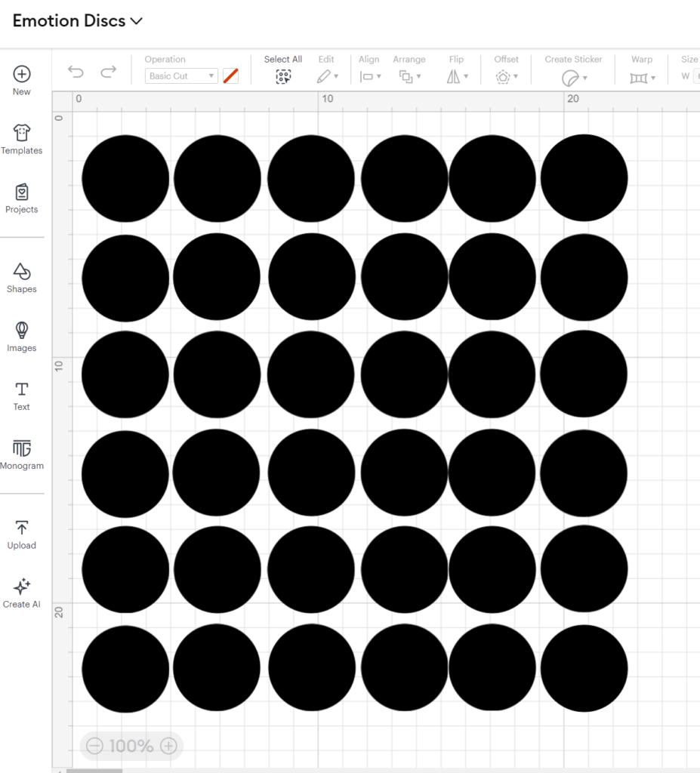
Task: Expand the Basic Cut operation dropdown
Action: coord(181,76)
